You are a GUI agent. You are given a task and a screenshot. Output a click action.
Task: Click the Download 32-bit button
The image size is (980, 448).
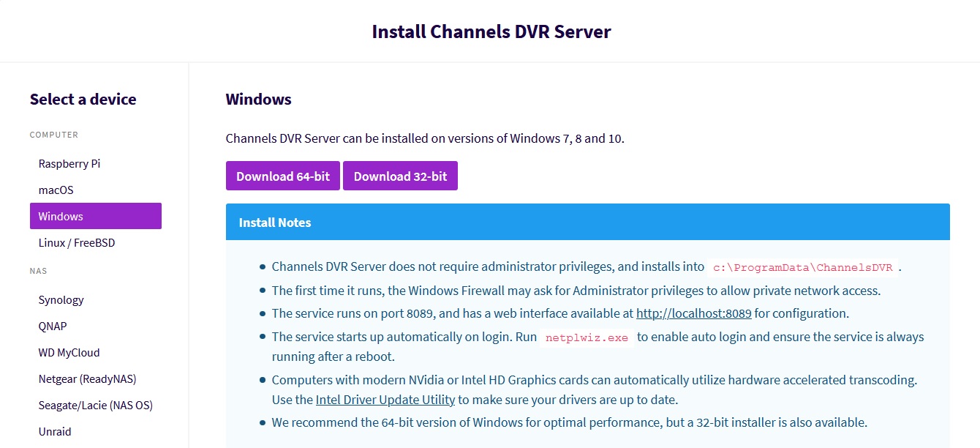tap(400, 176)
